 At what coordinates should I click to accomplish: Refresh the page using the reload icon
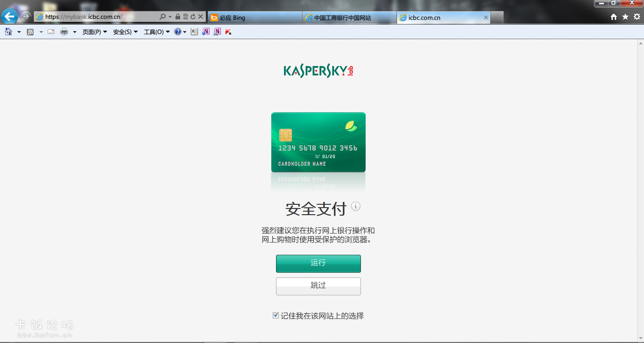pos(192,17)
